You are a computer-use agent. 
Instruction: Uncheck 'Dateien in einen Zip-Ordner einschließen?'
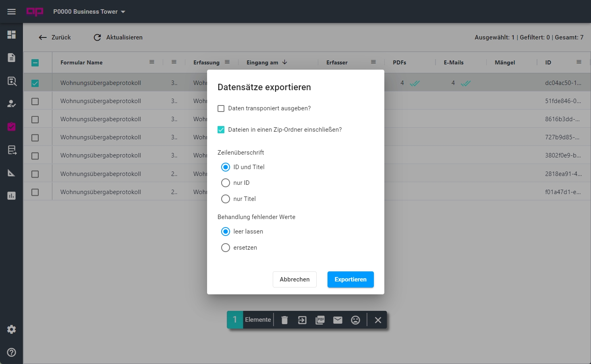point(221,130)
